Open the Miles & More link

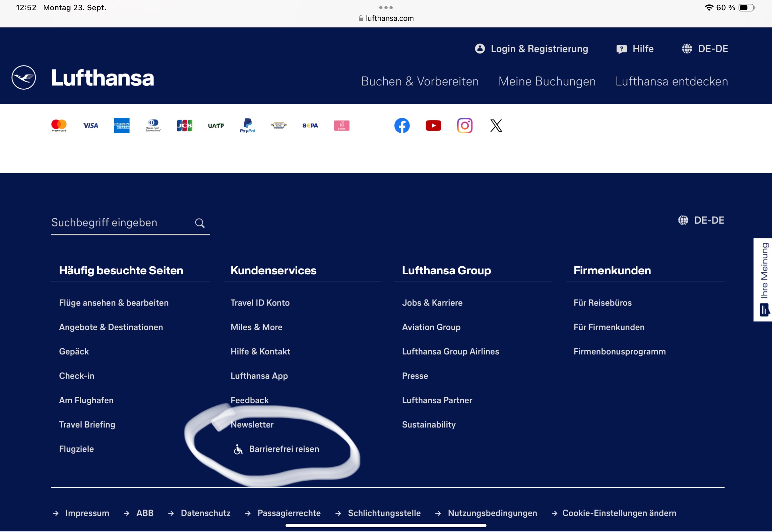pos(256,327)
